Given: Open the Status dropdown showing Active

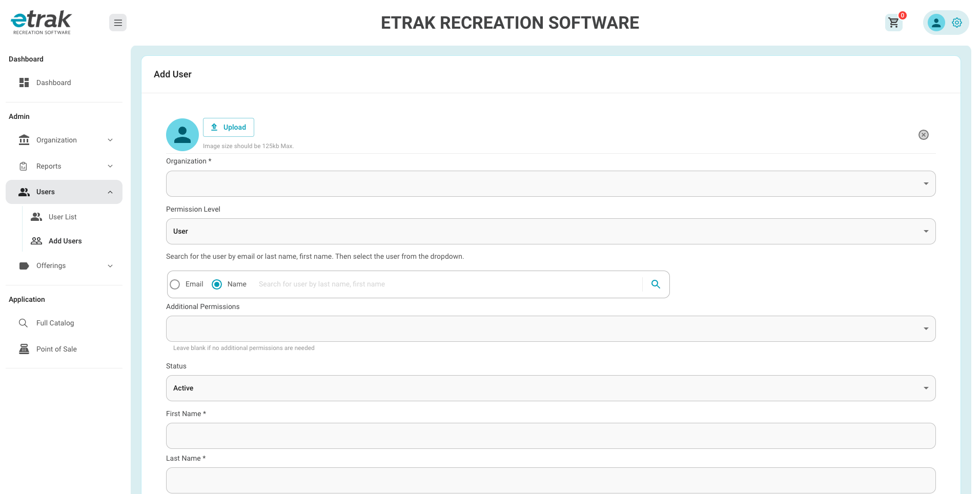Looking at the screenshot, I should click(x=551, y=388).
